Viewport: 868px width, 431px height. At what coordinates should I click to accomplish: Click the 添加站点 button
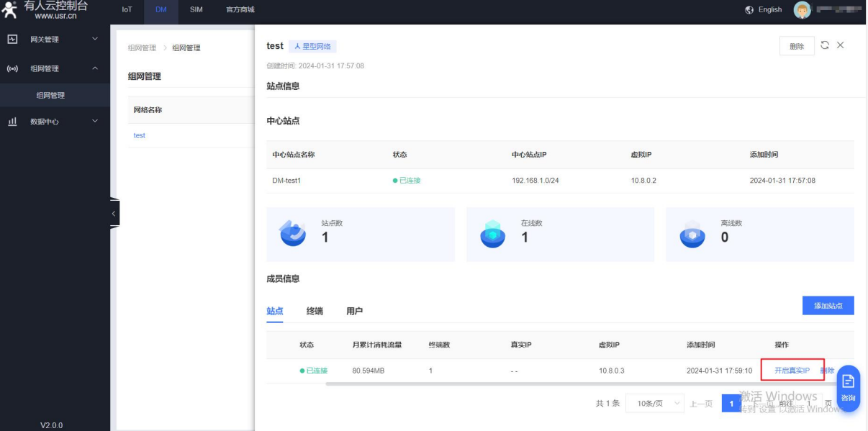(828, 306)
